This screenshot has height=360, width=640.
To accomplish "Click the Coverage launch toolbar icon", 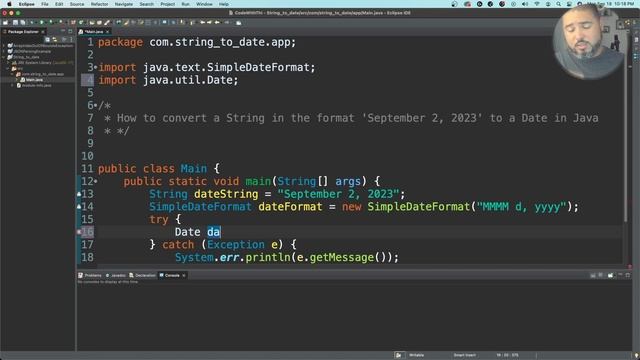I will [51, 22].
